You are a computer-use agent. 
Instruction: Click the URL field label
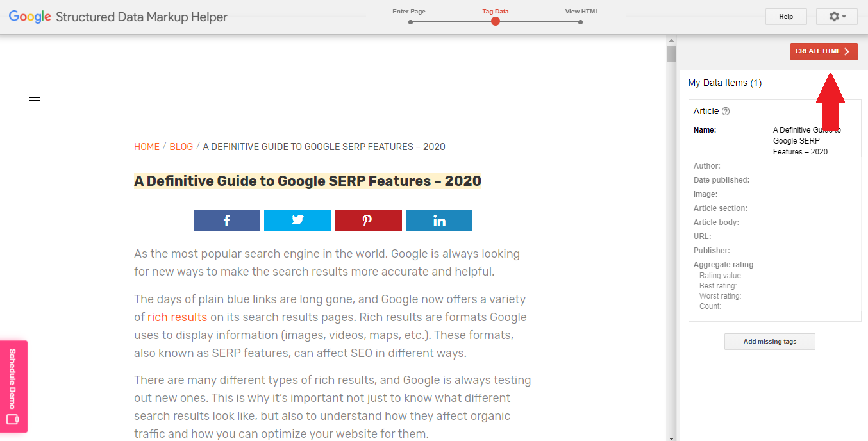[x=703, y=237]
